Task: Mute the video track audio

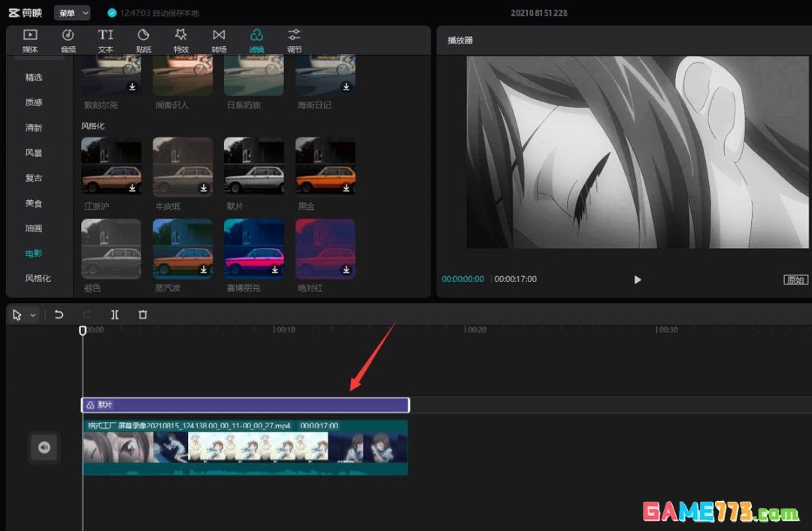Action: tap(44, 448)
